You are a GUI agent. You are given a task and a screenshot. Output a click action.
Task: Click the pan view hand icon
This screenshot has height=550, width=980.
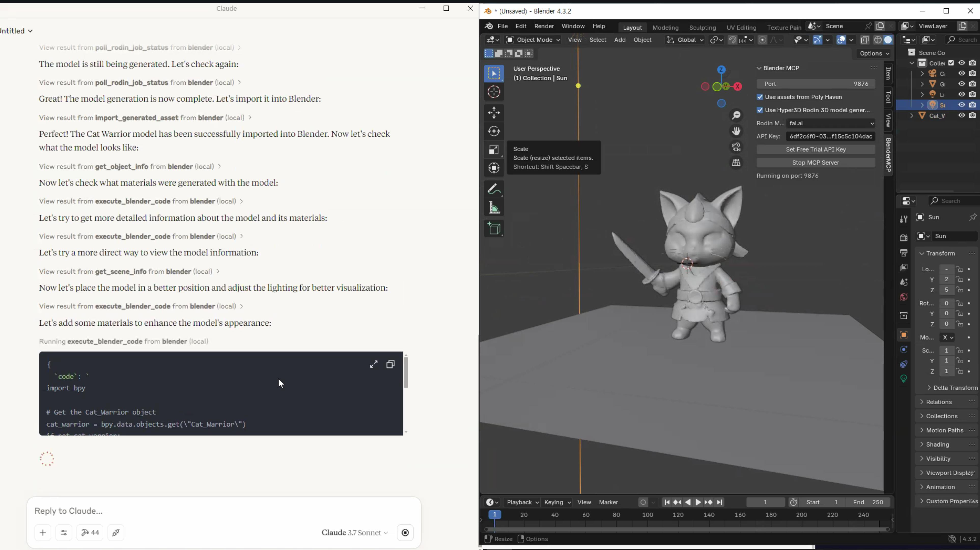click(736, 131)
